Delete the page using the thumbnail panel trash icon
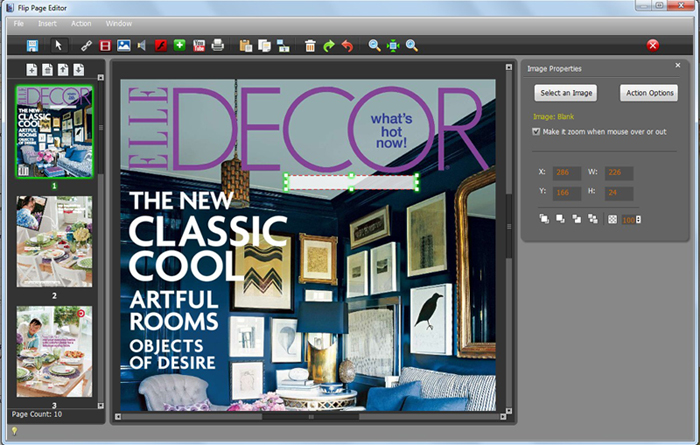This screenshot has height=445, width=700. [47, 70]
